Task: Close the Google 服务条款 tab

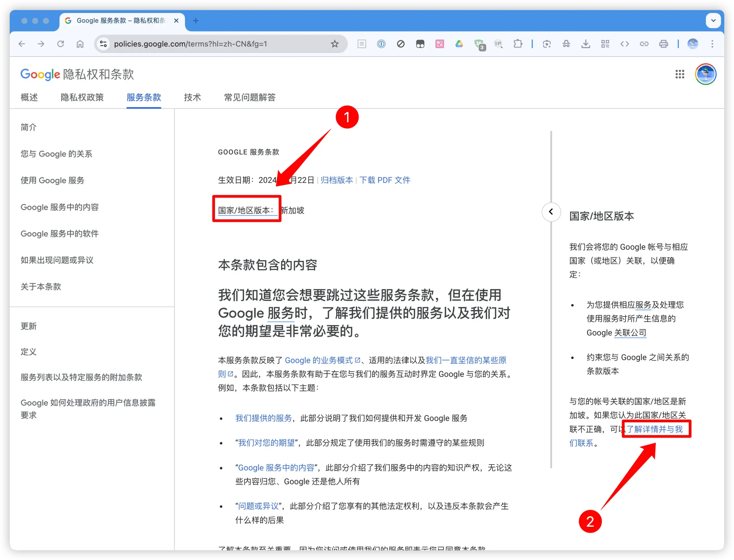Action: 176,21
